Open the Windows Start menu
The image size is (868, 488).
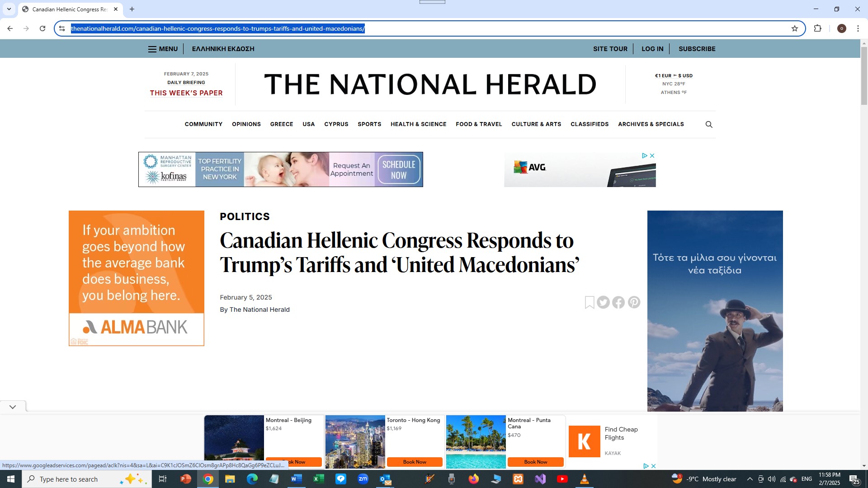(11, 479)
